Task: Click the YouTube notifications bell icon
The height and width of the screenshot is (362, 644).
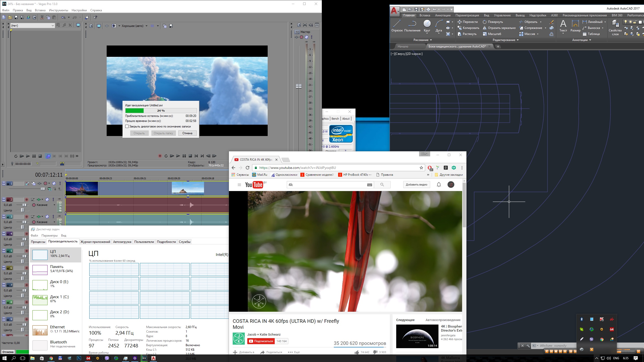Action: [439, 185]
